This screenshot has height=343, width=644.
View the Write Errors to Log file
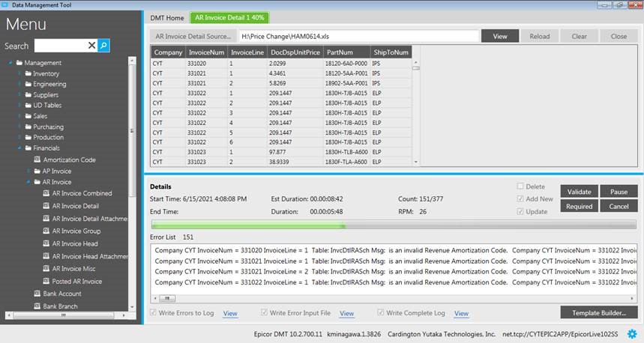[x=230, y=313]
